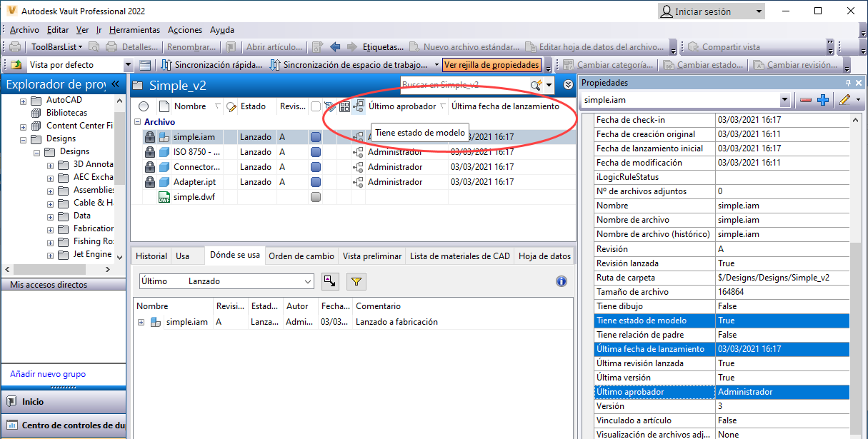
Task: Open the arrow beside Sincronización de espacio de trabajo
Action: point(437,65)
